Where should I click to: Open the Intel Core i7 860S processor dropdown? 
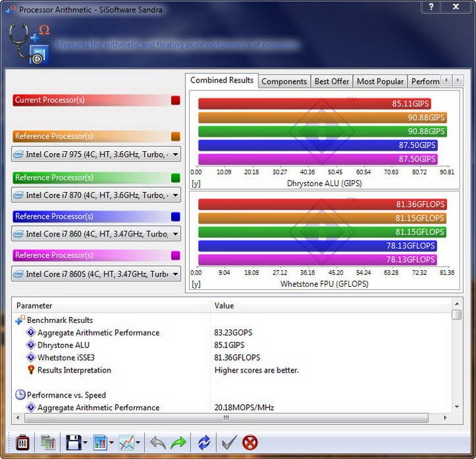tap(96, 274)
